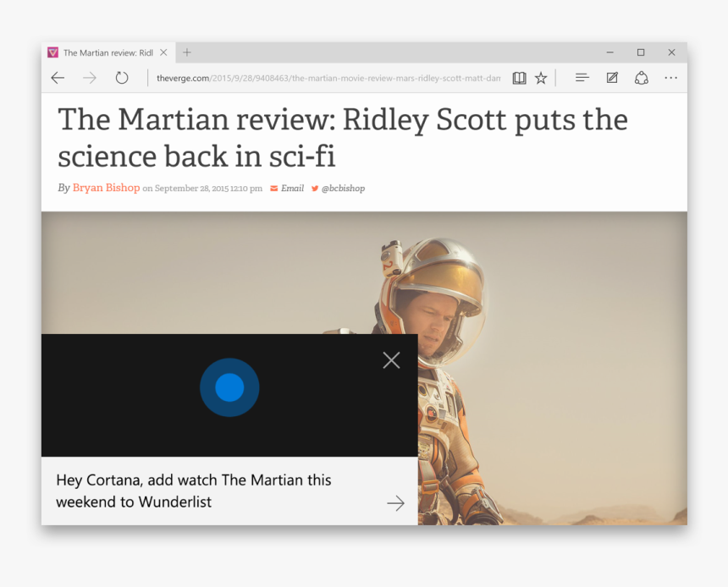728x587 pixels.
Task: Click the Cortana query text
Action: pos(194,491)
